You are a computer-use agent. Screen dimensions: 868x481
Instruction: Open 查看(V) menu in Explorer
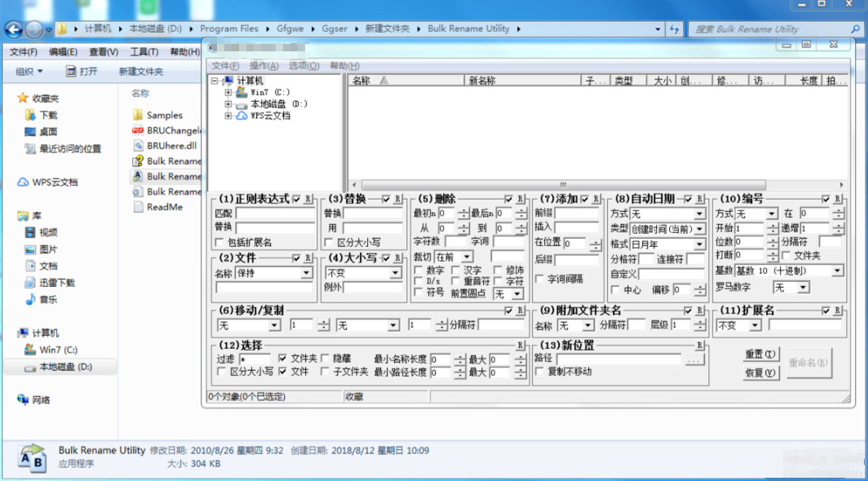tap(104, 52)
